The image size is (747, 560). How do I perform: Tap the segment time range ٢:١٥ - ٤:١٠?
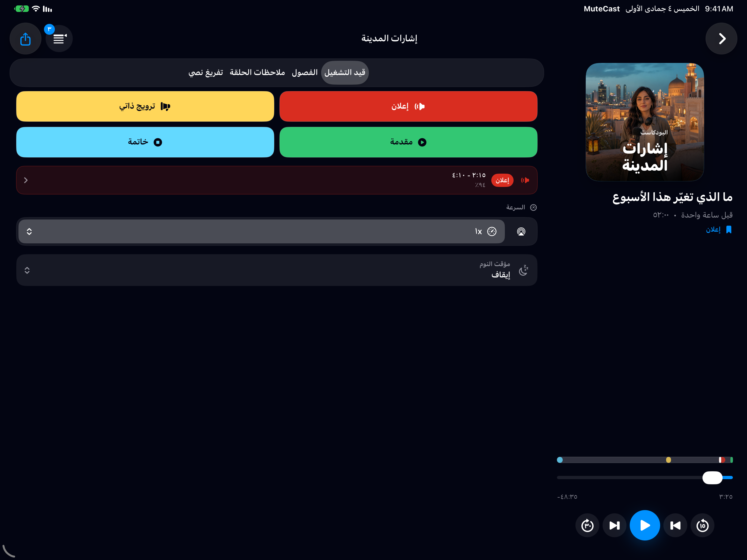[x=469, y=175]
